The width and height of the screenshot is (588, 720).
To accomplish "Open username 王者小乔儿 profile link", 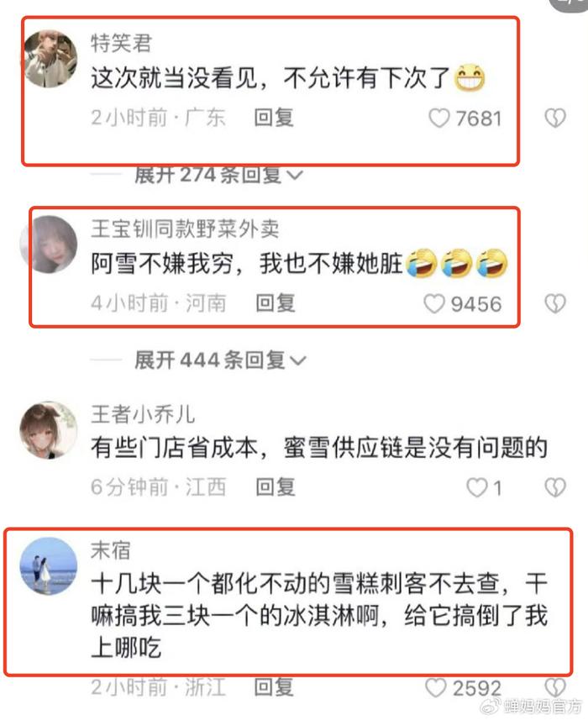I will (143, 414).
